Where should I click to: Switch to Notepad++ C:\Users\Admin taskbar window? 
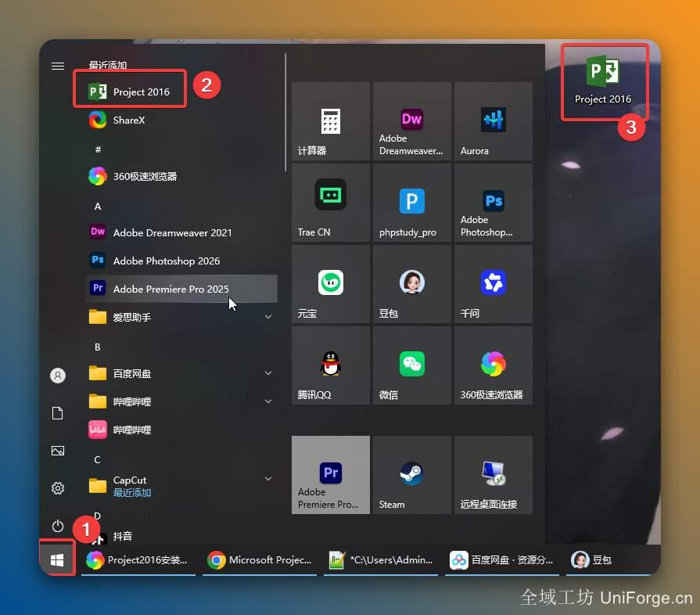click(381, 559)
